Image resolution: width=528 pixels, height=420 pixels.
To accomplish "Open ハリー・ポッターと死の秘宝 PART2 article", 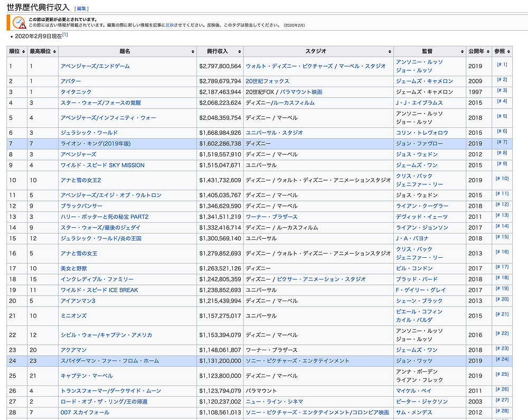I will coord(105,217).
